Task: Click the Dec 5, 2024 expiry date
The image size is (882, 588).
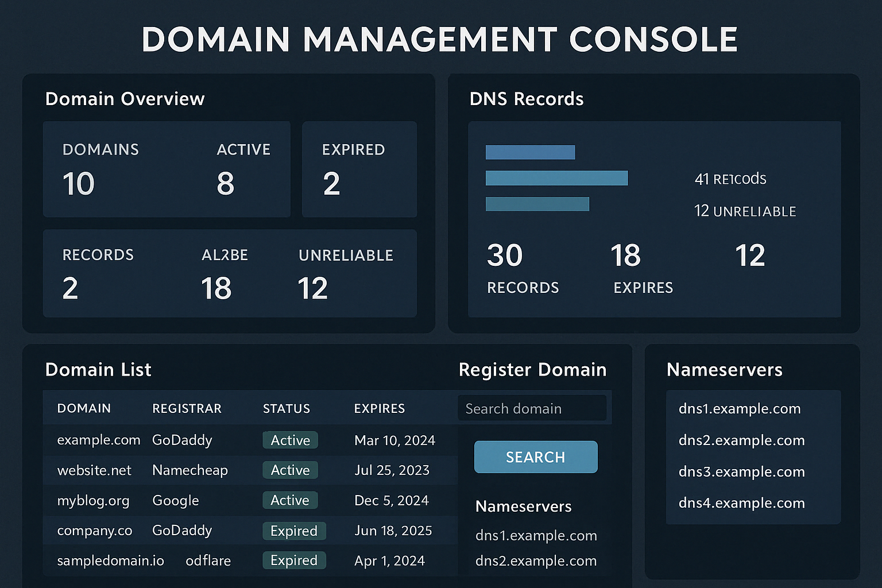Action: click(392, 501)
